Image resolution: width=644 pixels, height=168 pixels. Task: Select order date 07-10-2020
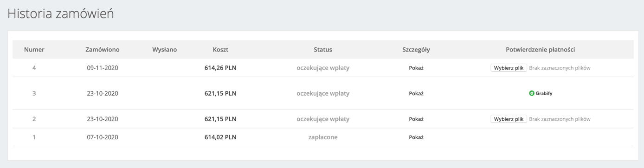(103, 137)
